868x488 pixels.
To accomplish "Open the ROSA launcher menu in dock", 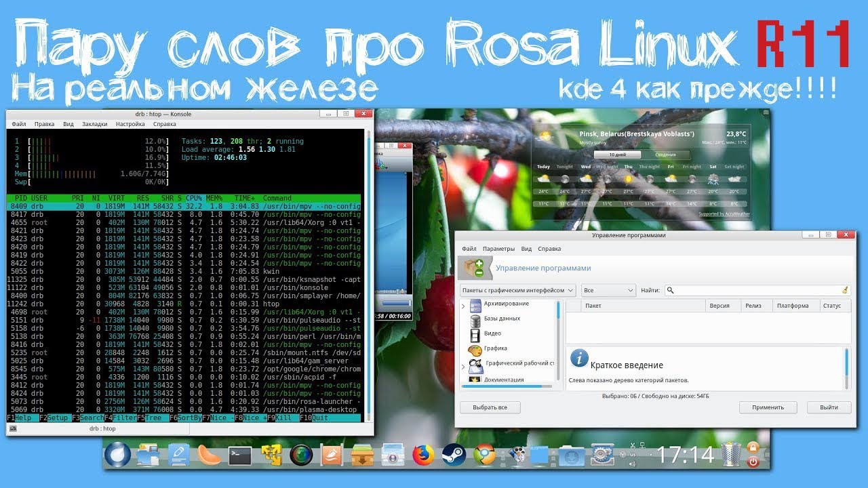I will (117, 454).
